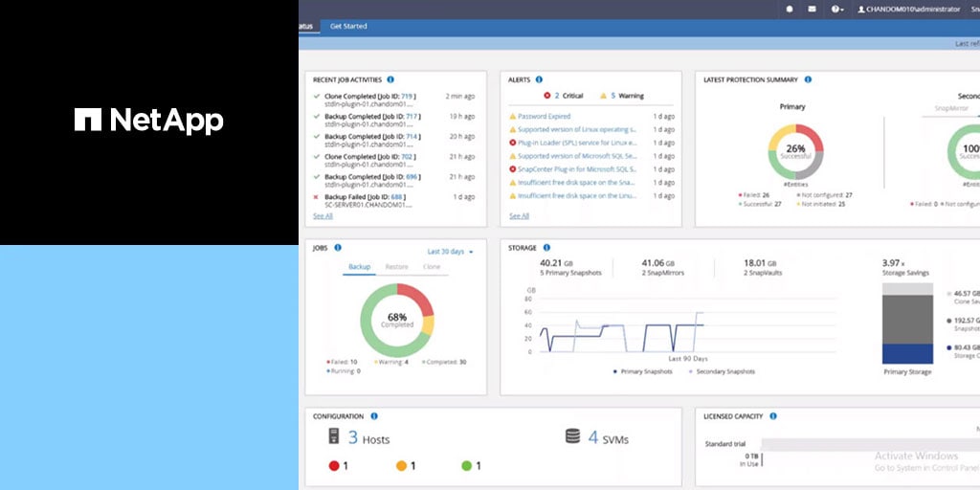Click the Storage panel info icon
The width and height of the screenshot is (980, 490).
tap(546, 247)
